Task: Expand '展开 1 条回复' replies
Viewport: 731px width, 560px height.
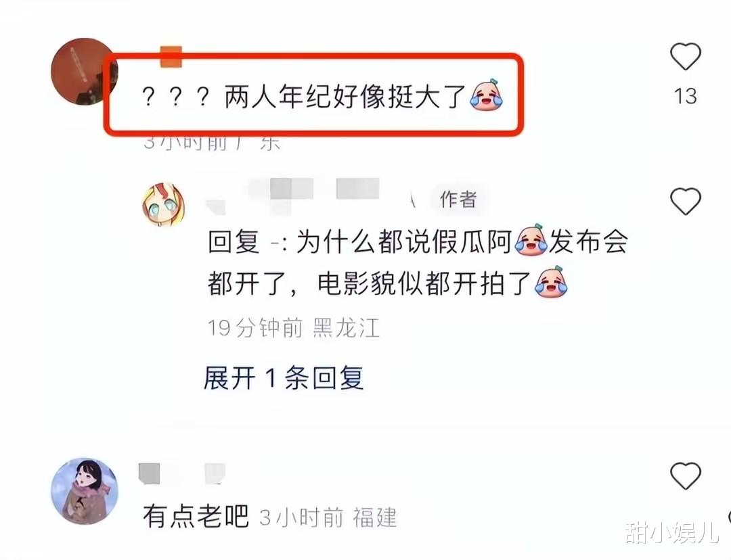Action: [284, 377]
